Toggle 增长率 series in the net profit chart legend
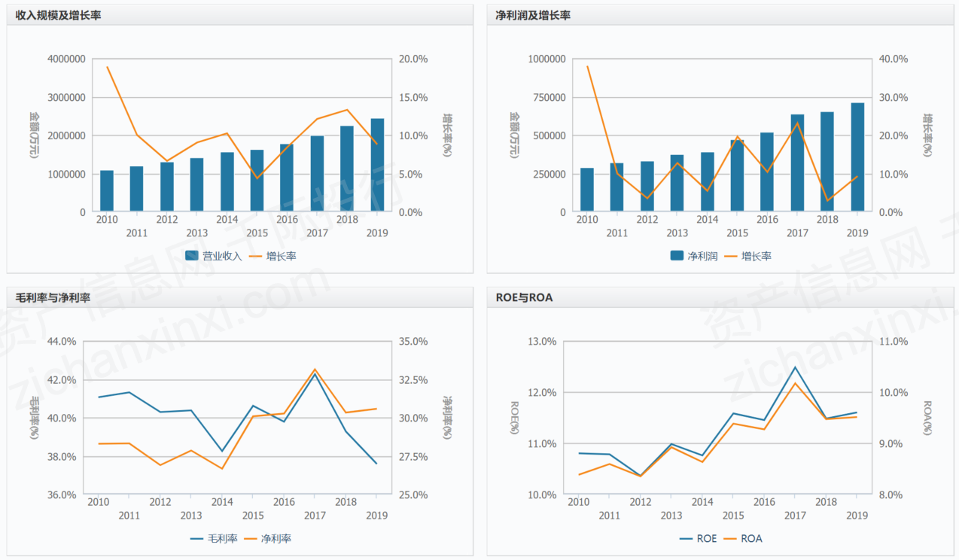 (756, 256)
